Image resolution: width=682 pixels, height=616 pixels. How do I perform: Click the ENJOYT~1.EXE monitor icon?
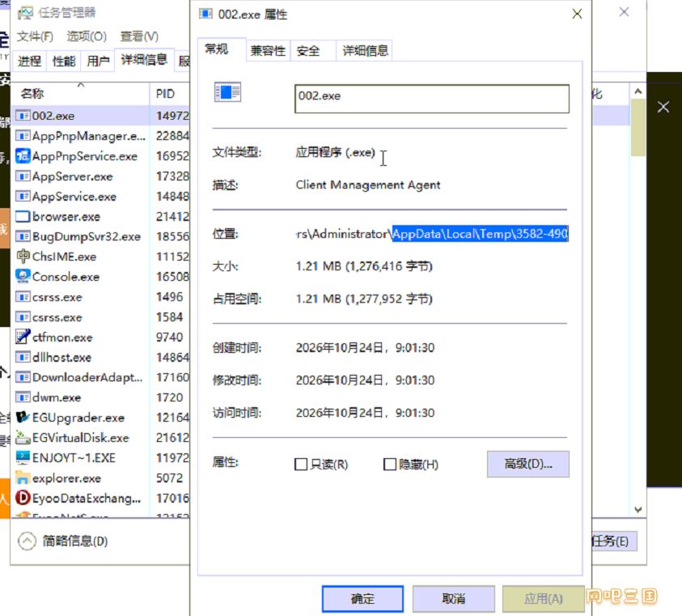pos(23,457)
